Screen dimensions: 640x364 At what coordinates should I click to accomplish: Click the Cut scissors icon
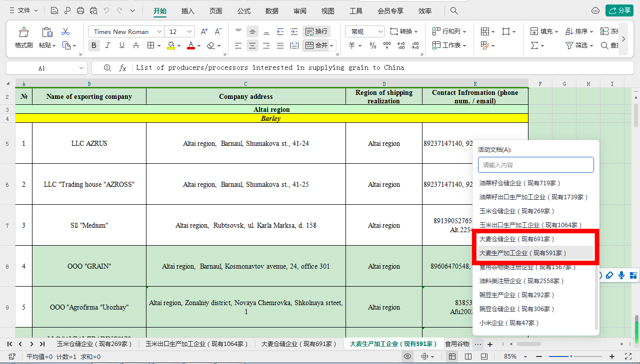(x=65, y=31)
